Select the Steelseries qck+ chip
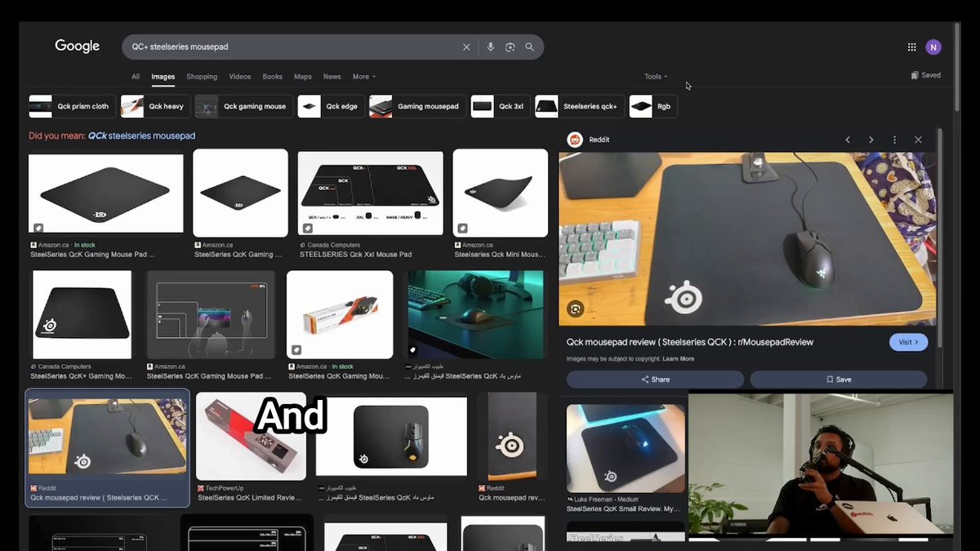980x551 pixels. point(580,106)
